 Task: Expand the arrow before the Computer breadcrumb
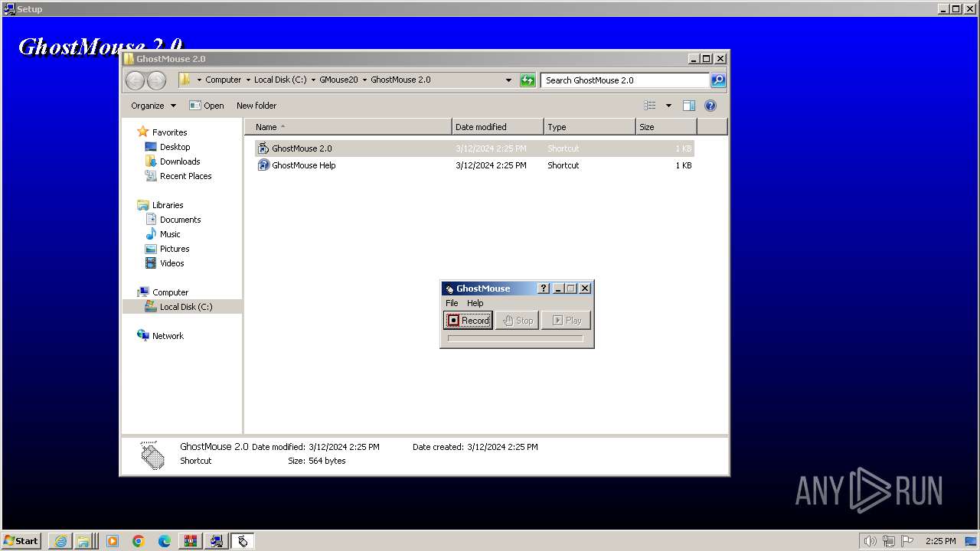click(199, 80)
